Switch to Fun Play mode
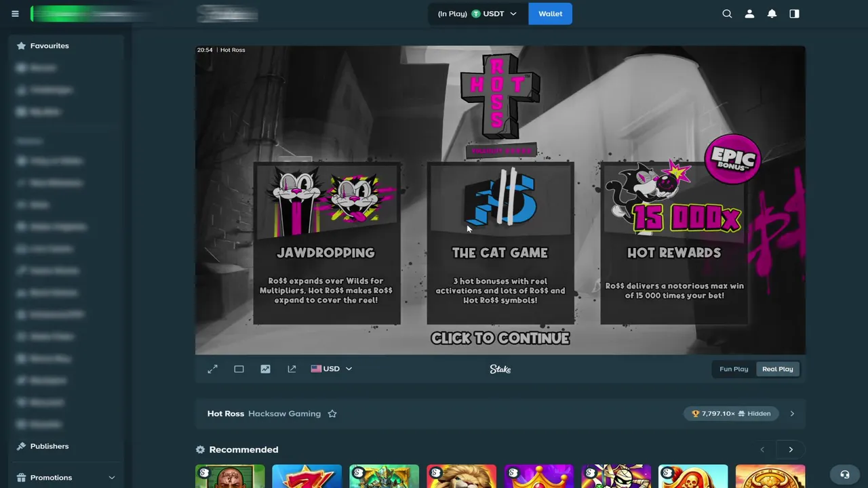The width and height of the screenshot is (868, 488). click(x=734, y=369)
